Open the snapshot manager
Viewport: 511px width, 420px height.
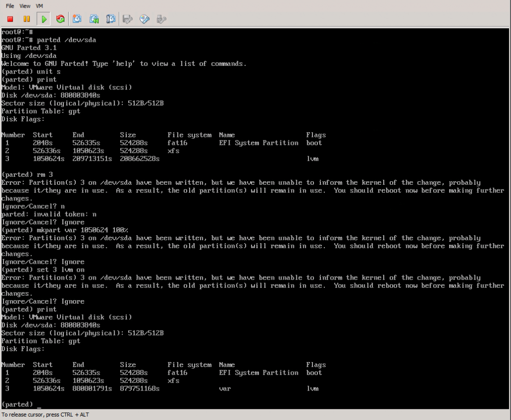click(x=111, y=19)
